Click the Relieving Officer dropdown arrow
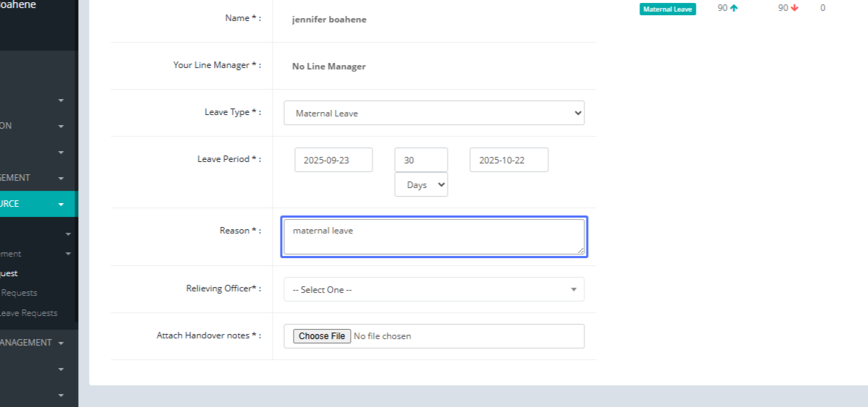 [x=574, y=290]
